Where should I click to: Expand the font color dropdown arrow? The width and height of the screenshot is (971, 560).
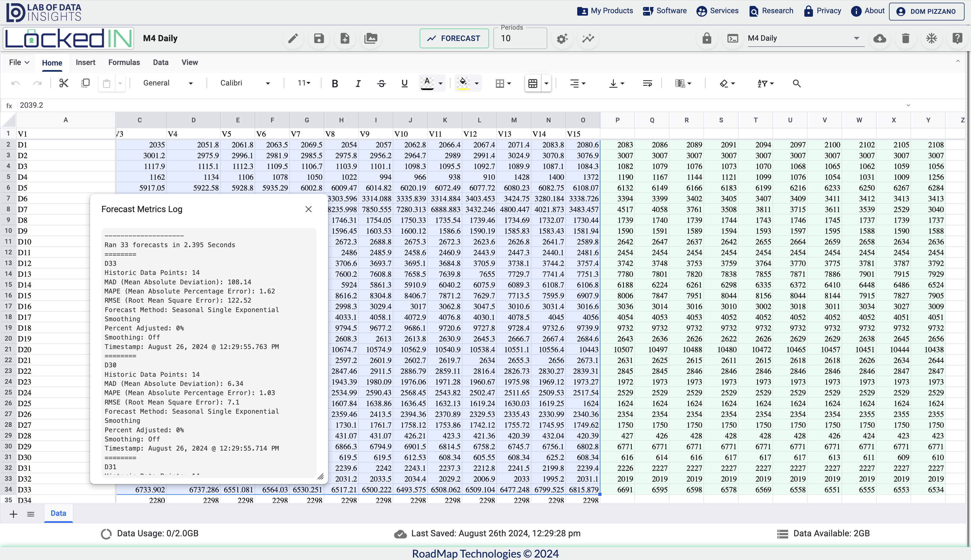point(441,84)
